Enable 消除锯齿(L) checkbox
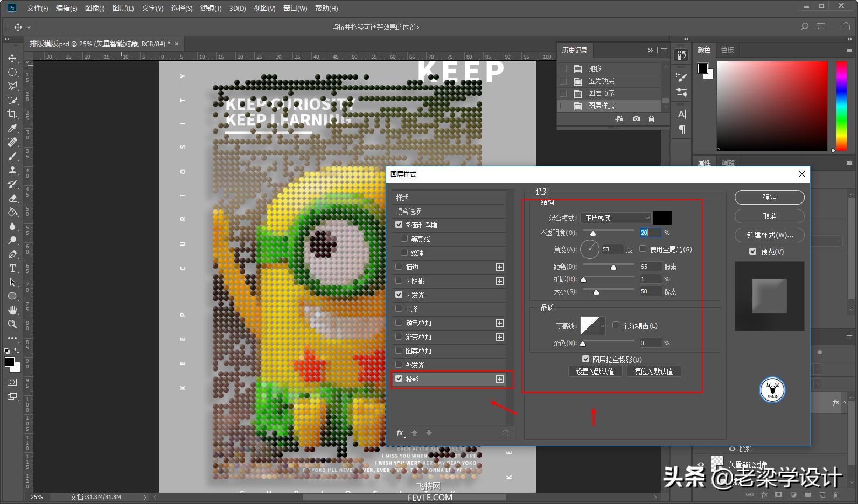Screen dimensions: 858x504 pos(616,325)
